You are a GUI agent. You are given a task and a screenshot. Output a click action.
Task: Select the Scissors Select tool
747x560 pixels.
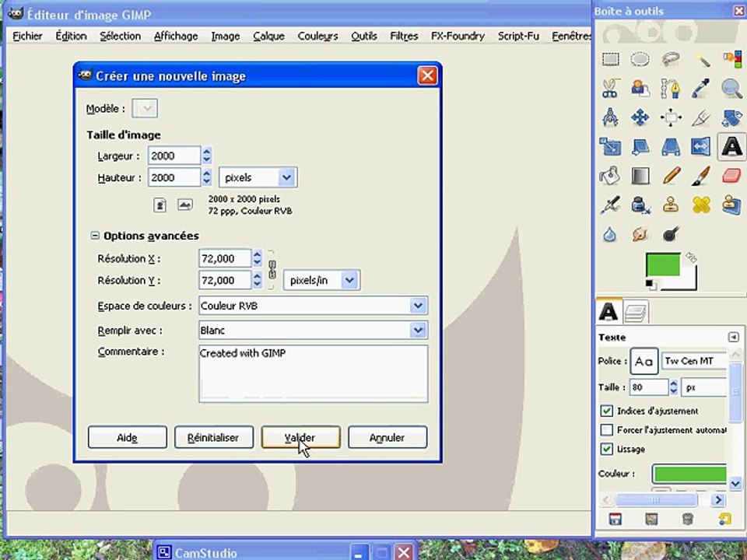click(x=610, y=88)
